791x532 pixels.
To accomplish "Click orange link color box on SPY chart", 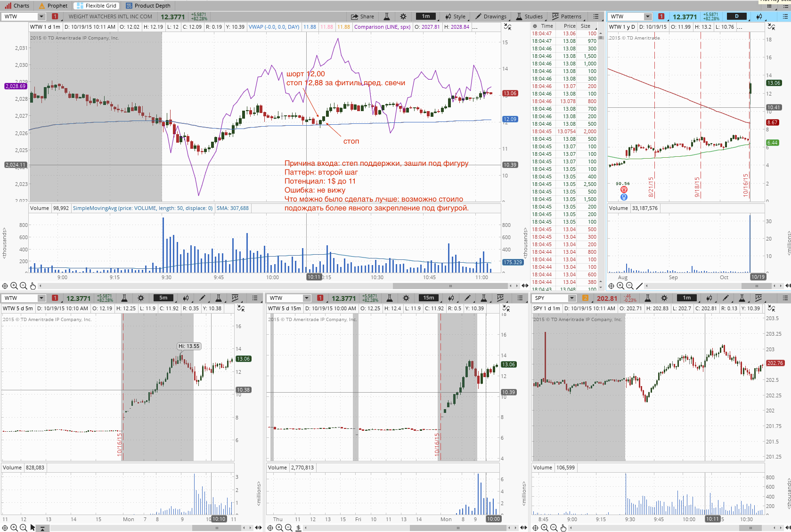I will click(586, 298).
